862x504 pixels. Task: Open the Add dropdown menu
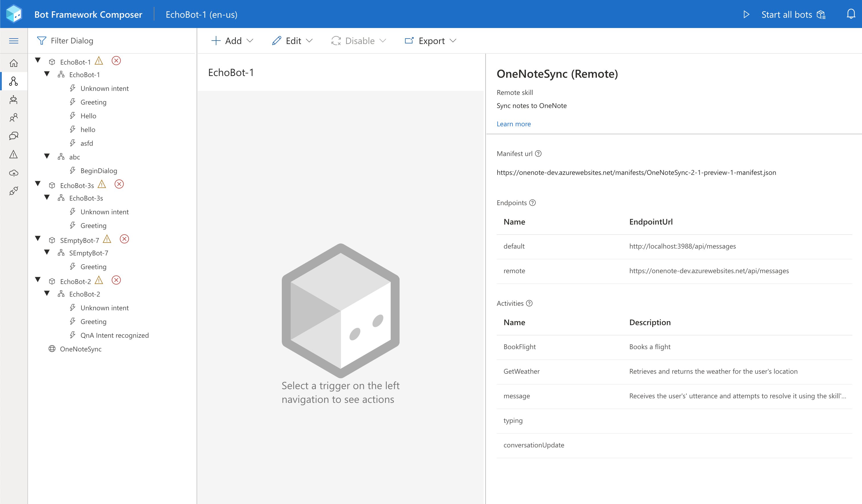pos(232,41)
